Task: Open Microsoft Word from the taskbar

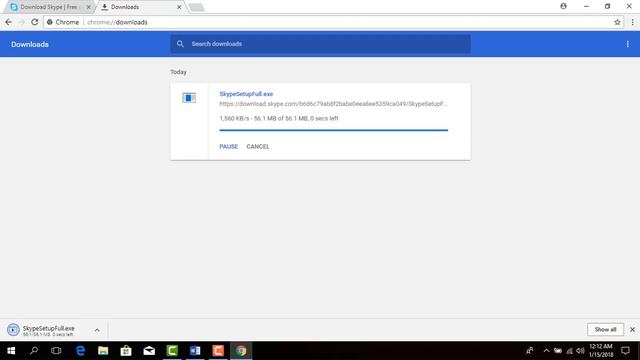Action: 195,351
